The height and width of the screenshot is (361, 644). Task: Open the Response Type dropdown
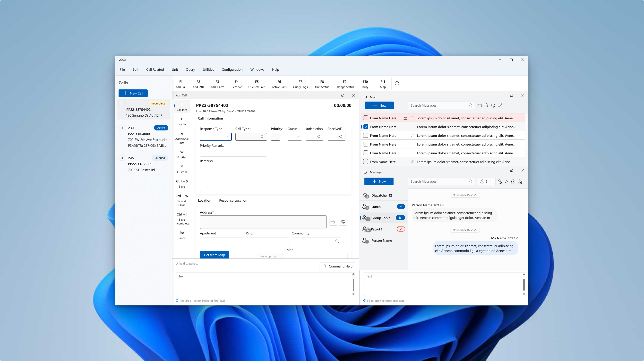tap(215, 137)
